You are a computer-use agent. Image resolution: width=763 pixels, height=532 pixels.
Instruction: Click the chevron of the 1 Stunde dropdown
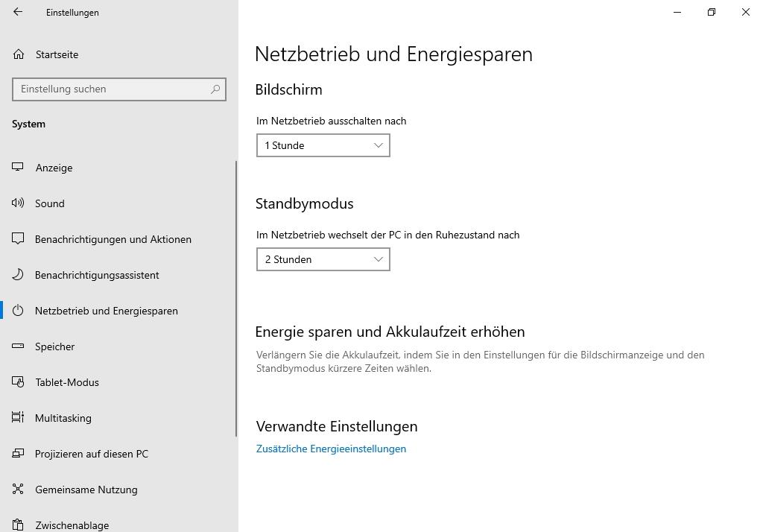[x=378, y=145]
